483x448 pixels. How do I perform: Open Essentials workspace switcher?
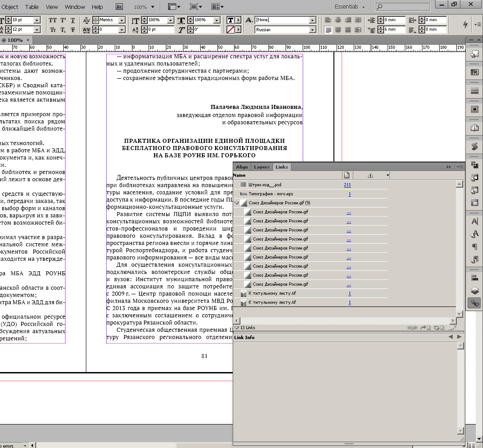(x=350, y=6)
